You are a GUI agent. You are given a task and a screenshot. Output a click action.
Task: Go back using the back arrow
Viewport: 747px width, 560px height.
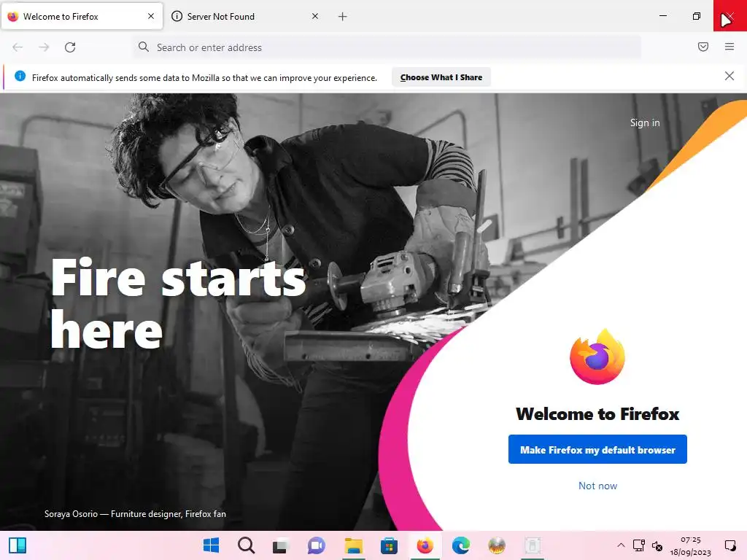[x=18, y=47]
